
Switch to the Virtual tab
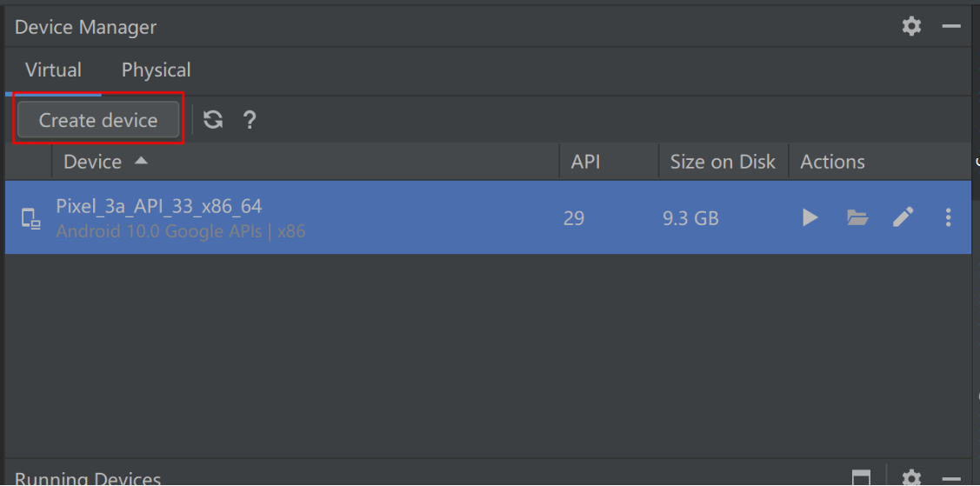(53, 70)
